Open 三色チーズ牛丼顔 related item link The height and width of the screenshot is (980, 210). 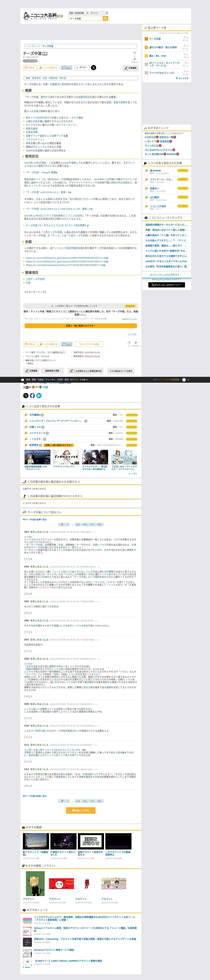click(35, 279)
